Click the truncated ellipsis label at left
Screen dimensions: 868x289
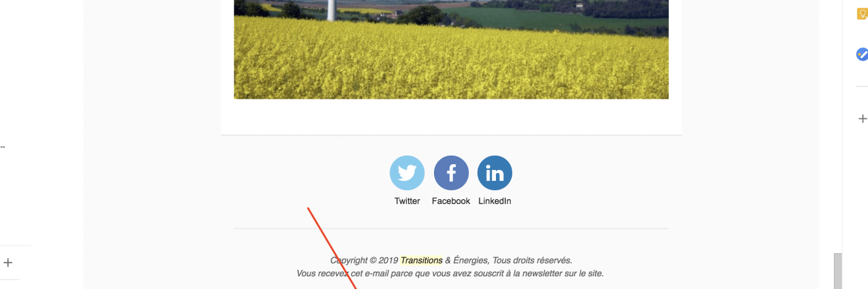pyautogui.click(x=2, y=146)
